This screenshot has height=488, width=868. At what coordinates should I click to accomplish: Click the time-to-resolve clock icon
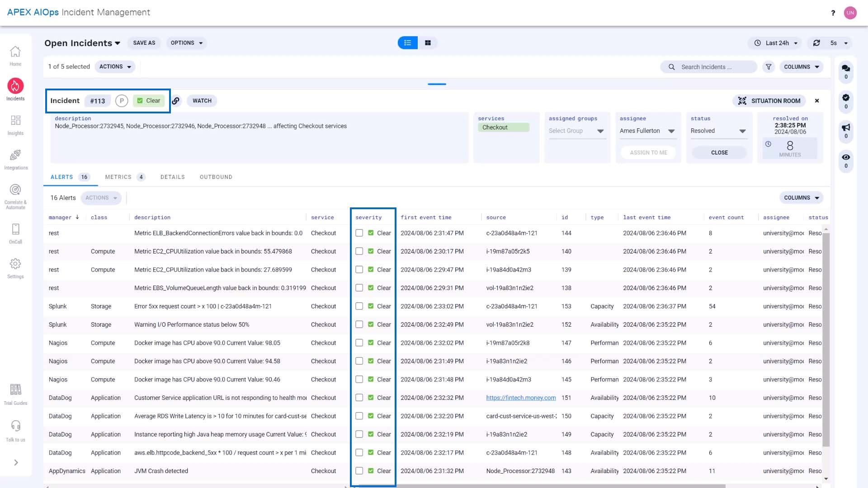(x=768, y=144)
